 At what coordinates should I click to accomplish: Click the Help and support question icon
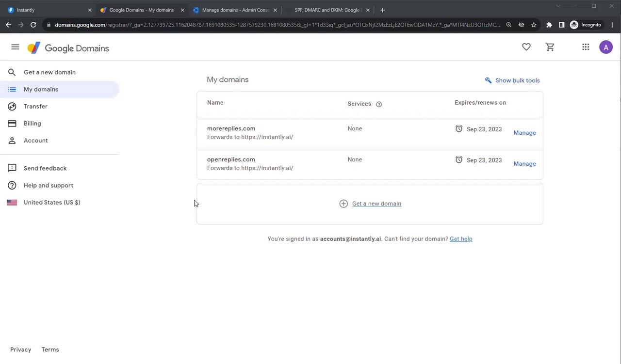coord(12,185)
